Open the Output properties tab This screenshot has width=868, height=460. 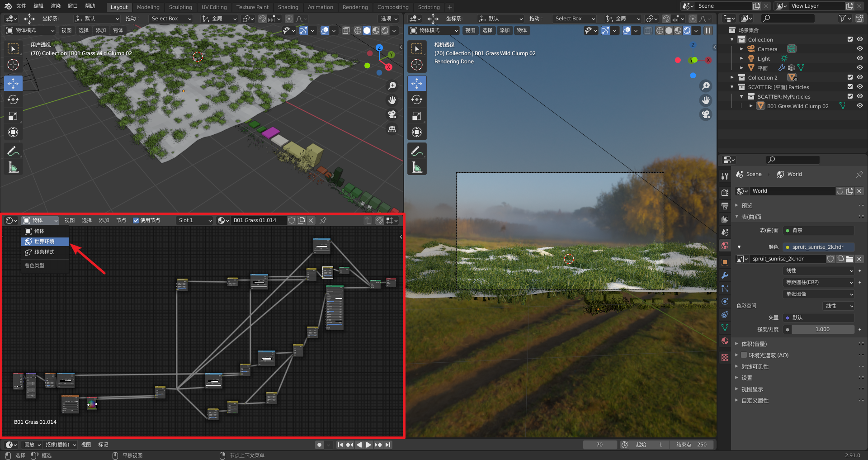point(725,206)
